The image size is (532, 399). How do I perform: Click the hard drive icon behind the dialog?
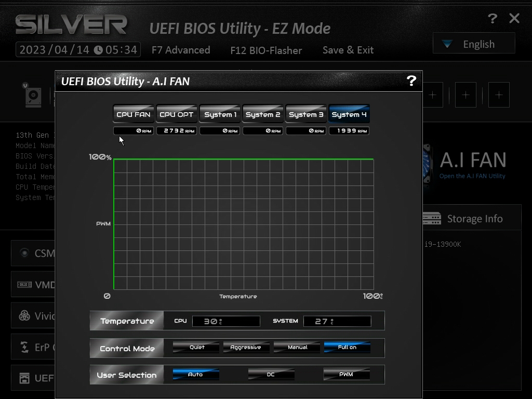tap(33, 96)
